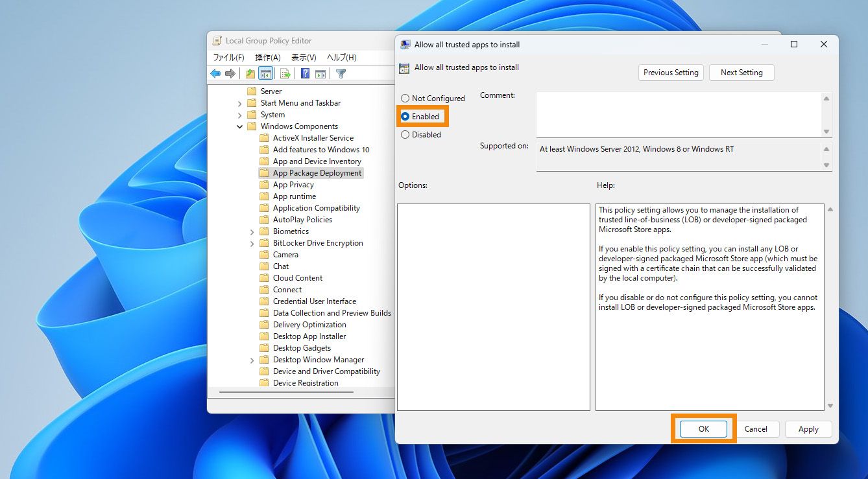Click inside the Comment text box
The image size is (868, 479).
pos(679,114)
